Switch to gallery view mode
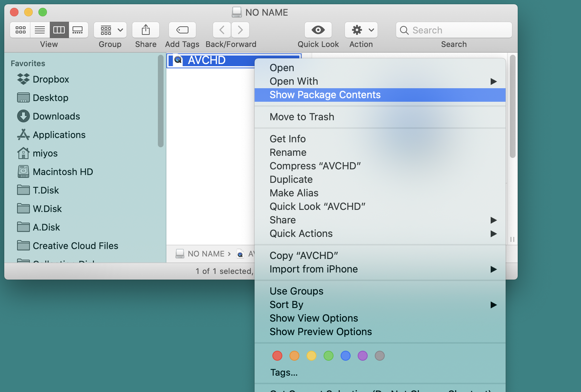This screenshot has width=581, height=392. 78,30
